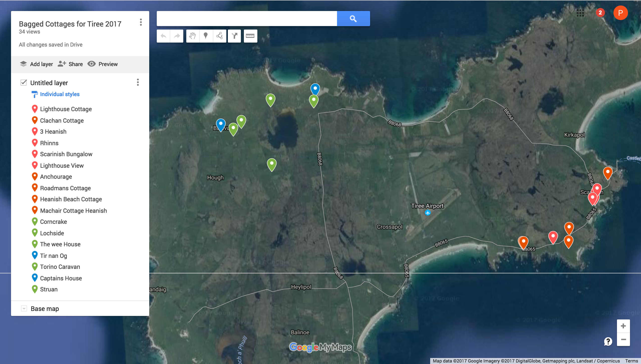Zoom in with the plus button
641x364 pixels.
[x=623, y=326]
